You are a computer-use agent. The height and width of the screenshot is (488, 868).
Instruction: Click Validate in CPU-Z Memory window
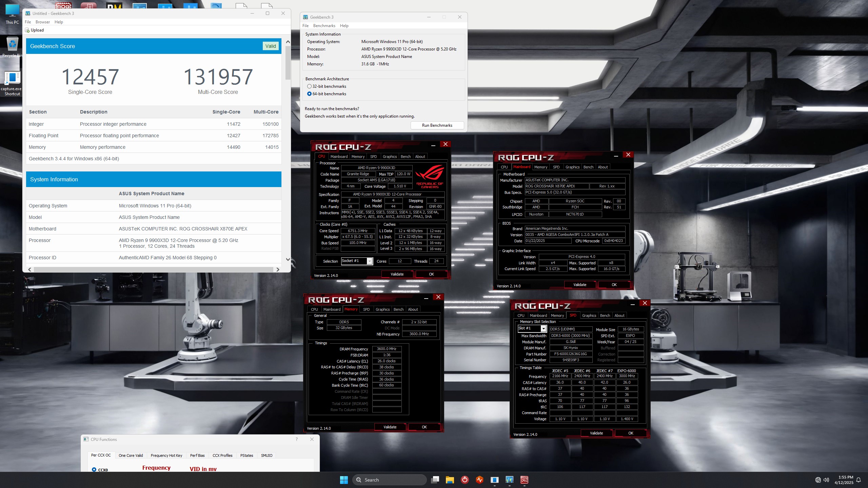390,427
